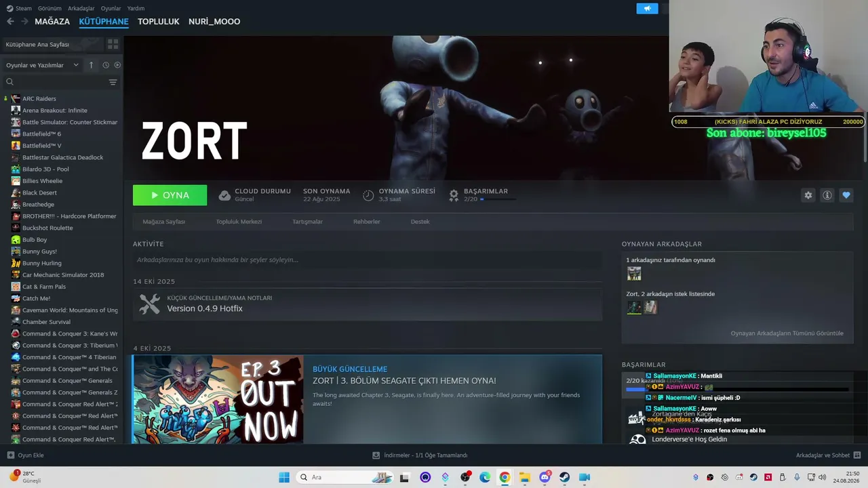
Task: Open the NURİ_MOOO profile tab
Action: (214, 22)
